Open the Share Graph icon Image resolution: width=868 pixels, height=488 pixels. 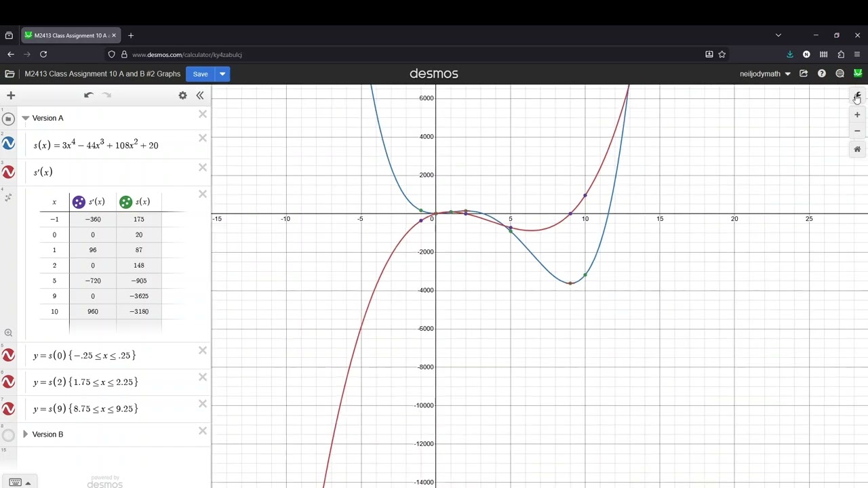(x=804, y=74)
